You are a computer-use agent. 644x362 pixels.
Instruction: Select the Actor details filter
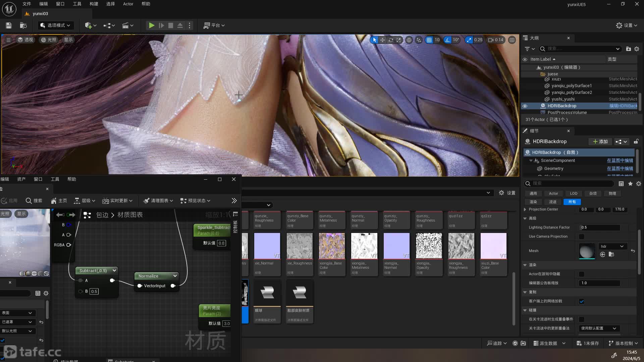(x=553, y=193)
